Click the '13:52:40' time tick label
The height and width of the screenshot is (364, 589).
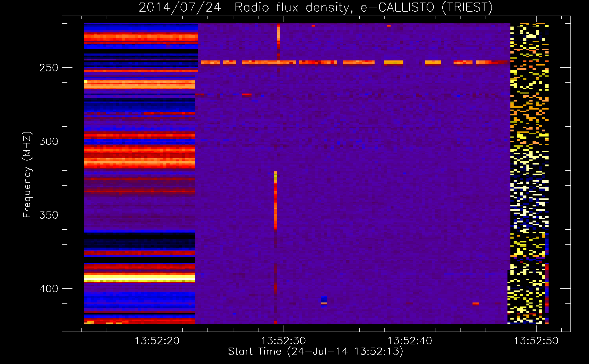(410, 341)
